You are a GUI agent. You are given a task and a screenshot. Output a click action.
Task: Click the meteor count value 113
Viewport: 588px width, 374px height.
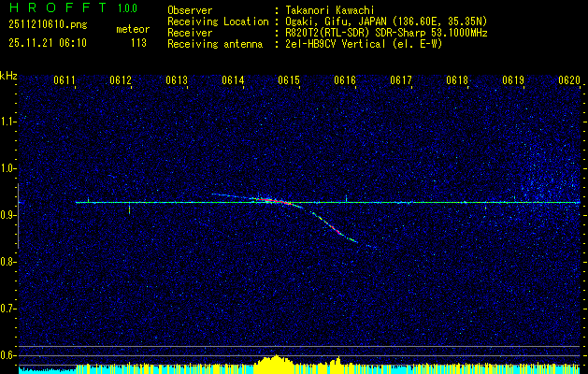point(138,42)
